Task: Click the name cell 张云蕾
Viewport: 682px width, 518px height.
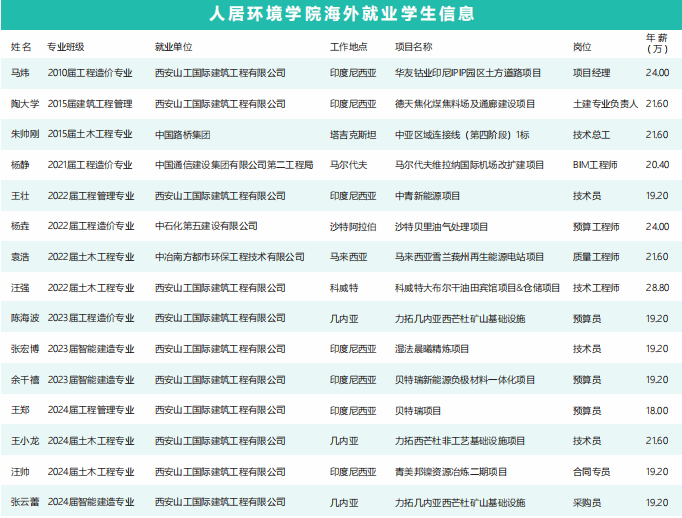Action: [x=25, y=502]
